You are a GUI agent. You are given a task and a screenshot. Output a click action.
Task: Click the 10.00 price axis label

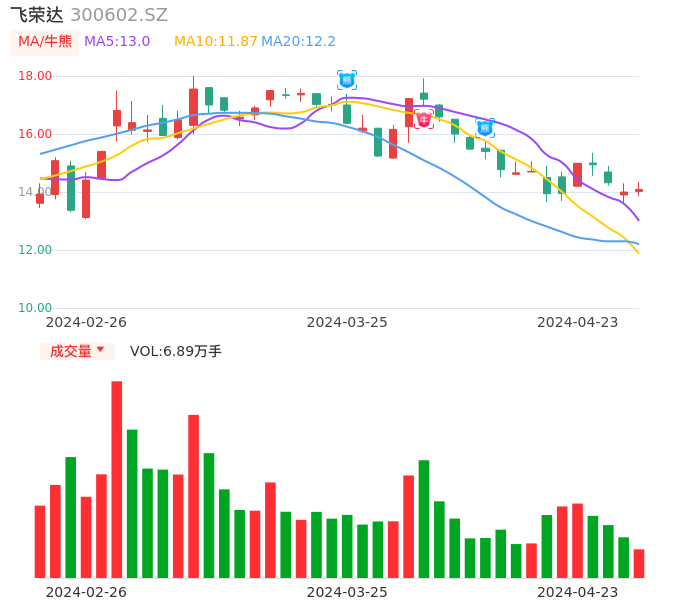[x=35, y=308]
